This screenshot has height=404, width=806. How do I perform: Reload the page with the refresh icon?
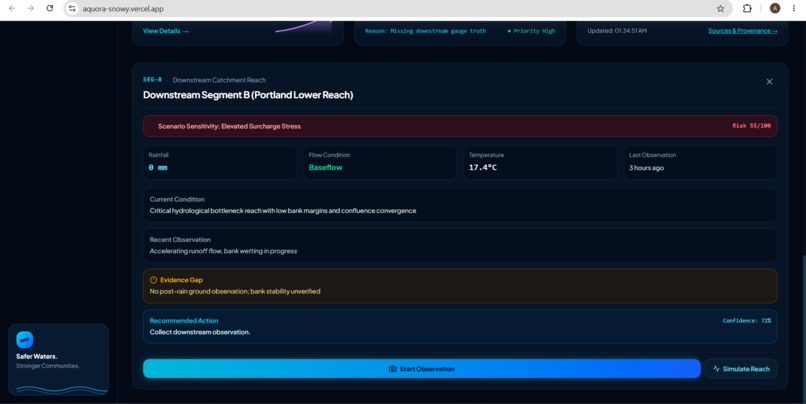point(49,8)
